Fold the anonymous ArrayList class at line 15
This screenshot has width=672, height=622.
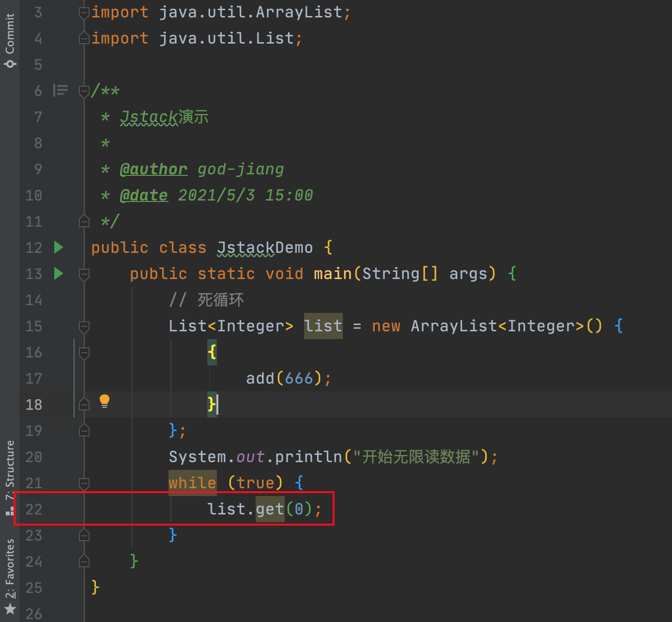[x=84, y=327]
